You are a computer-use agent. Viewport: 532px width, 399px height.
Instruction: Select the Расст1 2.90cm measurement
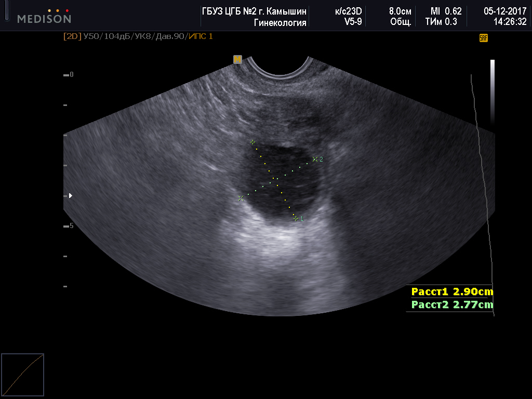[x=452, y=291]
